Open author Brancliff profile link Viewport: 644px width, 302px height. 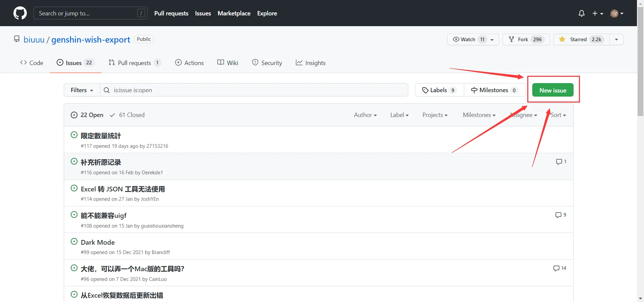pyautogui.click(x=161, y=252)
